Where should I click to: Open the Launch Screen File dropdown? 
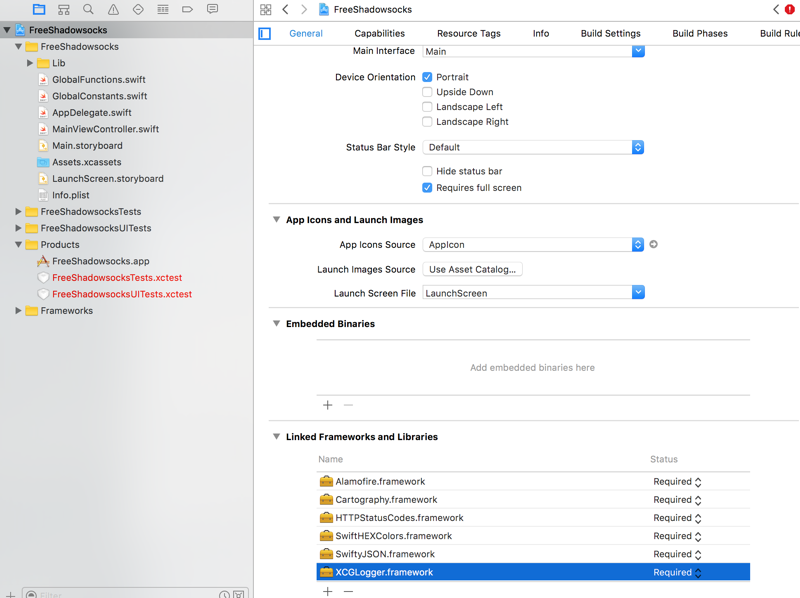point(638,292)
